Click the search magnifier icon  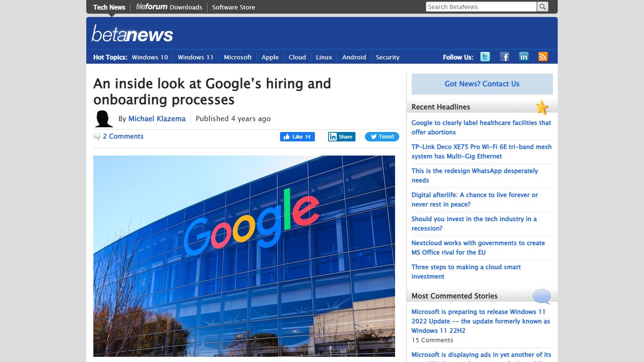pyautogui.click(x=543, y=7)
